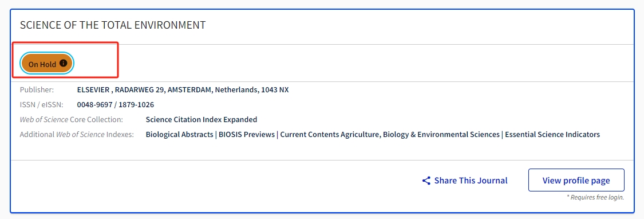The height and width of the screenshot is (219, 644).
Task: Click the AMSTERDAM city text in publisher line
Action: (189, 90)
